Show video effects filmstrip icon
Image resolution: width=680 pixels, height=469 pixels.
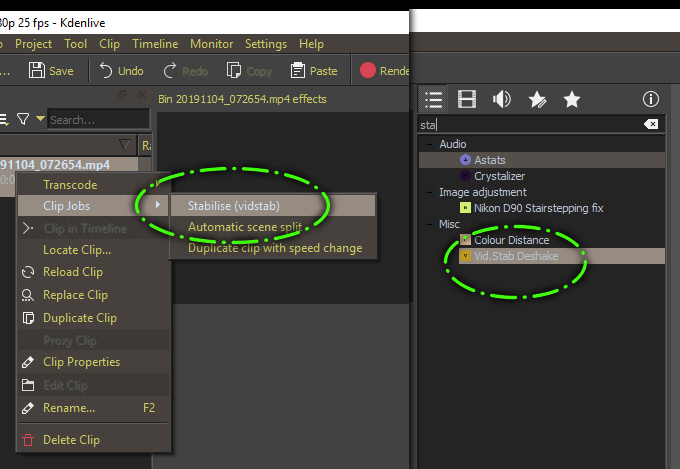[x=467, y=99]
